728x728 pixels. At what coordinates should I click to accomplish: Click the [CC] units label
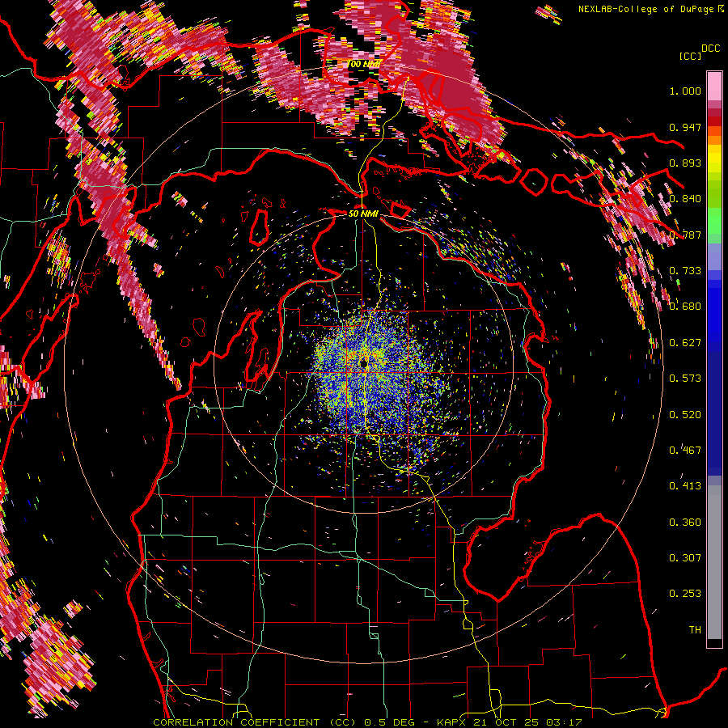[690, 56]
